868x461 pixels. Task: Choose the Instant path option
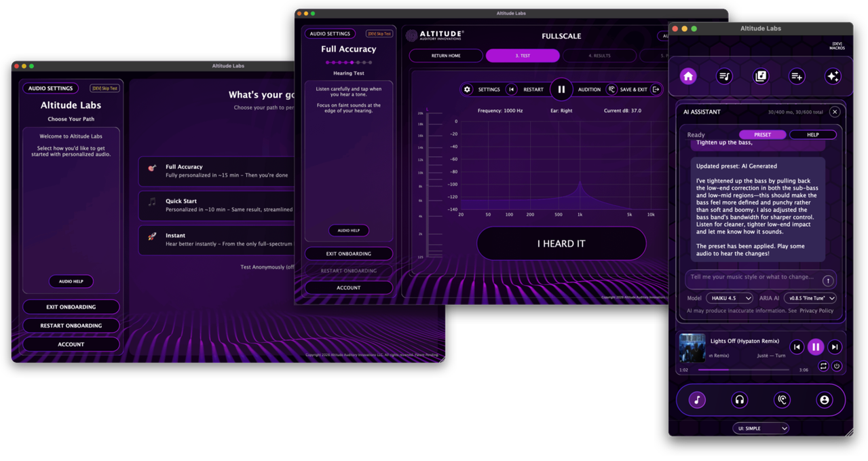click(x=216, y=240)
